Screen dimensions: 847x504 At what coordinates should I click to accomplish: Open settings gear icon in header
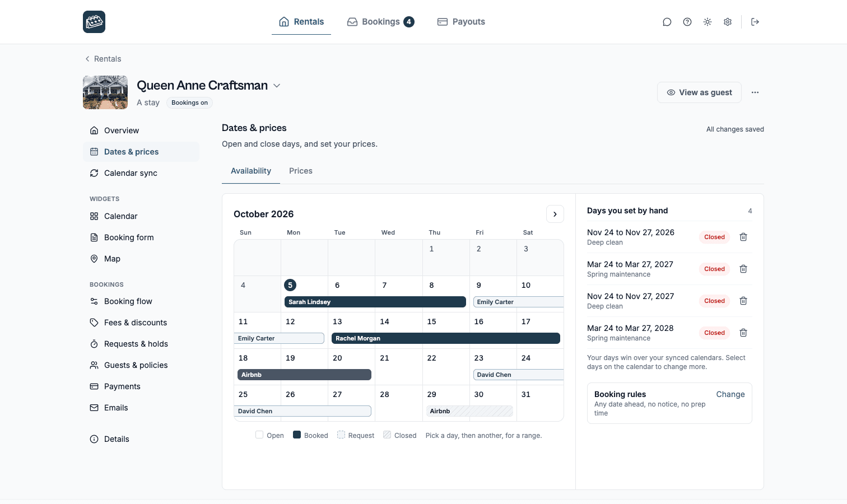coord(728,22)
